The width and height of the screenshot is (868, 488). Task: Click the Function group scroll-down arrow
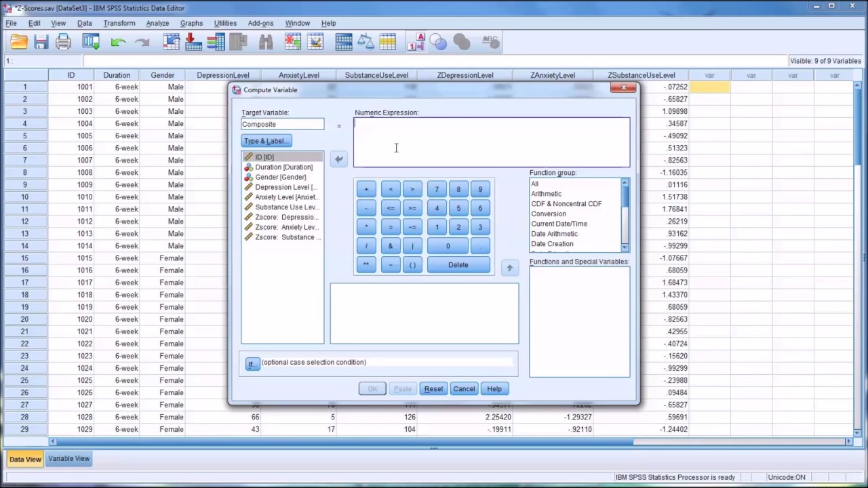(625, 248)
